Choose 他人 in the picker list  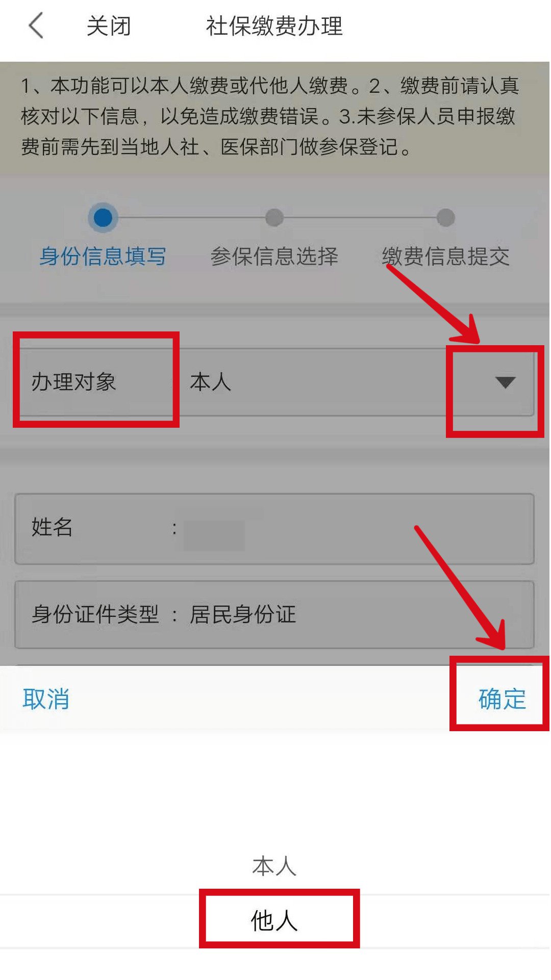pos(274,920)
